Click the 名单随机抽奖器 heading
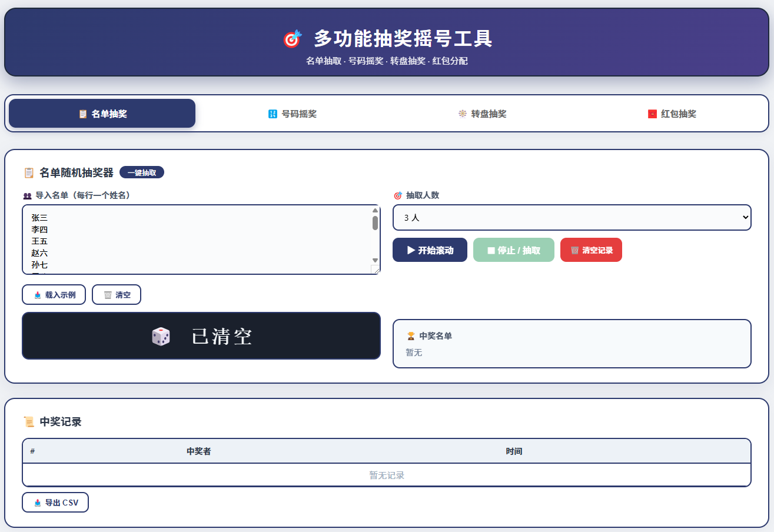 click(77, 172)
